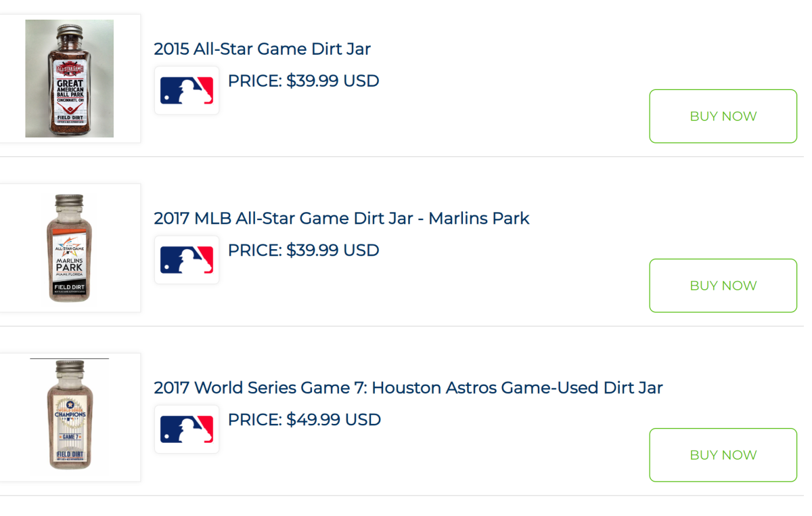This screenshot has height=516, width=812.
Task: Open the 2015 All-Star Game Dirt Jar thumbnail
Action: pos(70,79)
